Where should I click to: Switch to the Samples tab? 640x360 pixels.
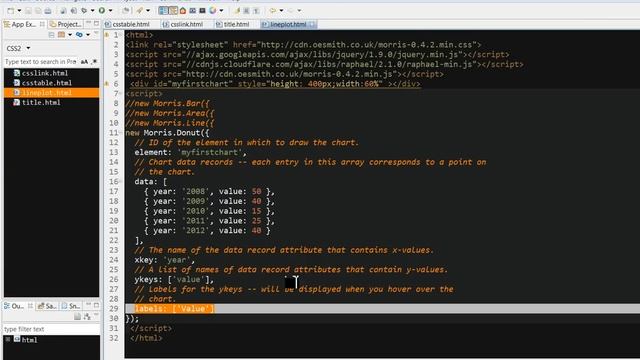point(47,306)
